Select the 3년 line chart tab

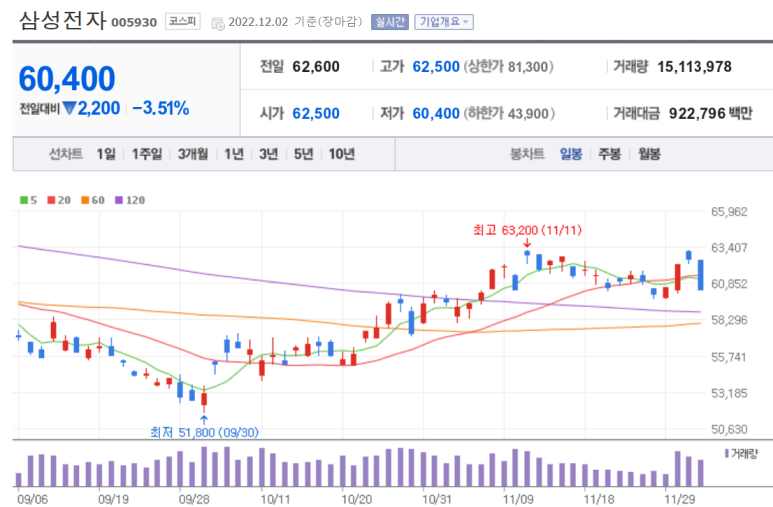[x=269, y=154]
